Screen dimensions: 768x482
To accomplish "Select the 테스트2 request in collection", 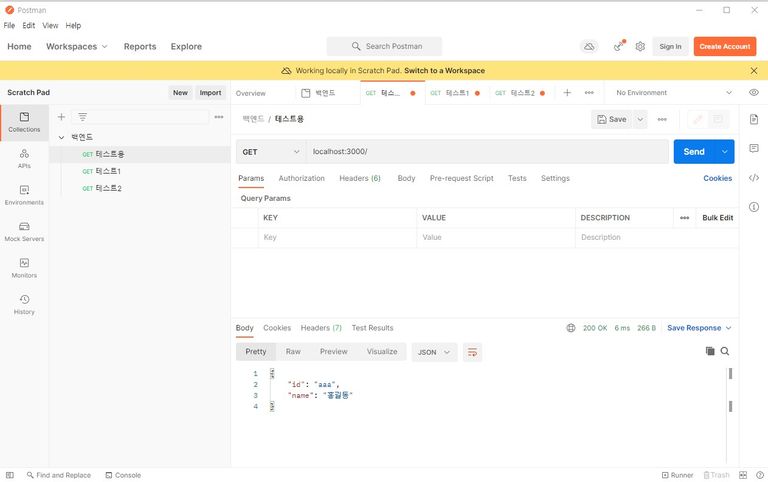I will tap(140, 188).
